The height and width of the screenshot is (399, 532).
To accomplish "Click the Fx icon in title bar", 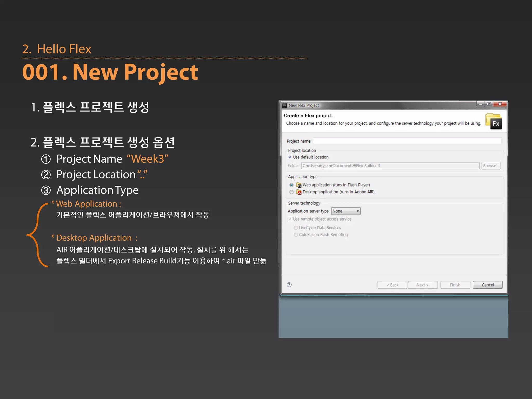I will 284,105.
